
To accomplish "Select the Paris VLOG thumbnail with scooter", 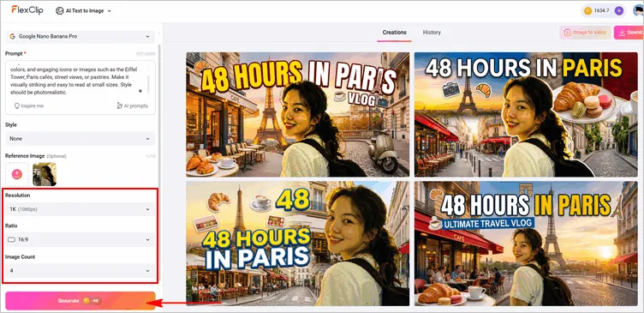I will (x=298, y=114).
